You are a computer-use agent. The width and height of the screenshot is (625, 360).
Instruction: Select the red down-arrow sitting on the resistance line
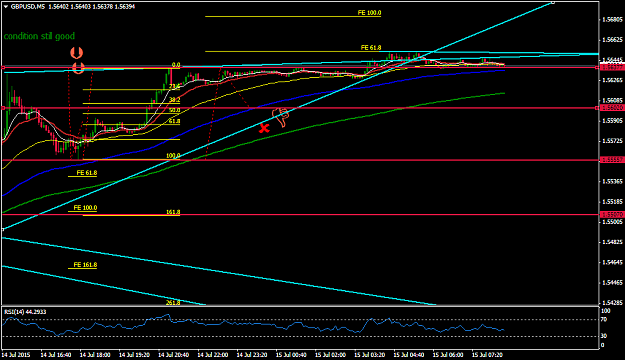78,68
